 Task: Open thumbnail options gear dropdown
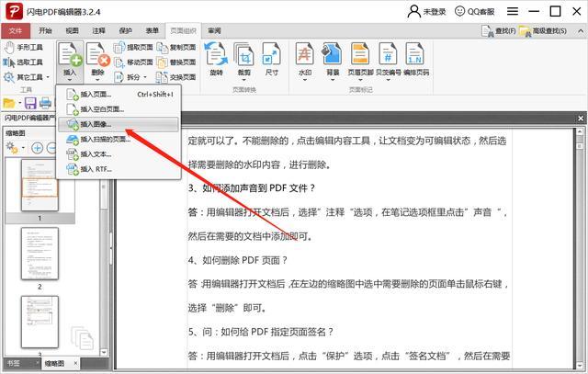[15, 148]
